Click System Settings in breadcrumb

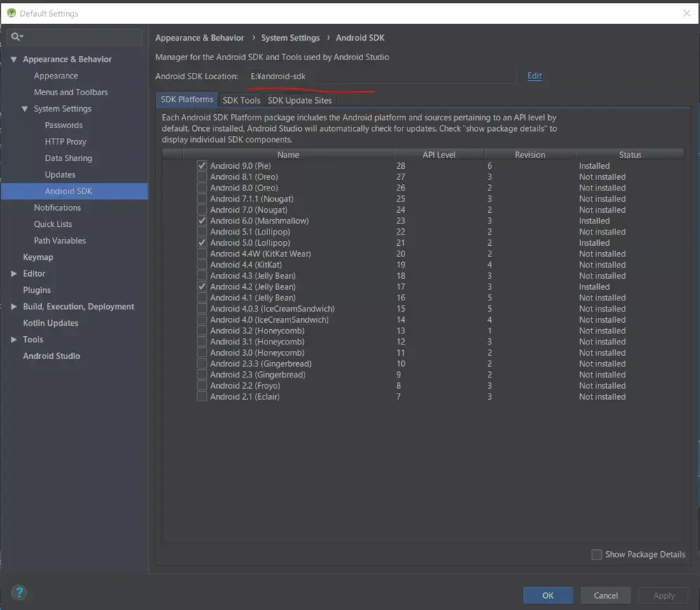(x=290, y=38)
